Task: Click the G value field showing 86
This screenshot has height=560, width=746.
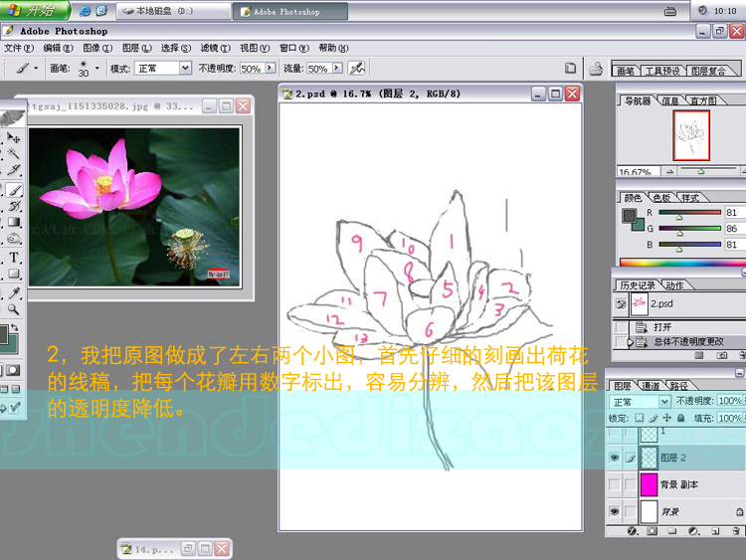Action: 734,229
